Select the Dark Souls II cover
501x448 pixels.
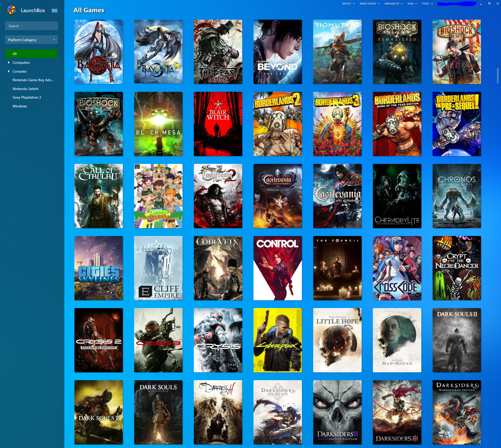(457, 340)
